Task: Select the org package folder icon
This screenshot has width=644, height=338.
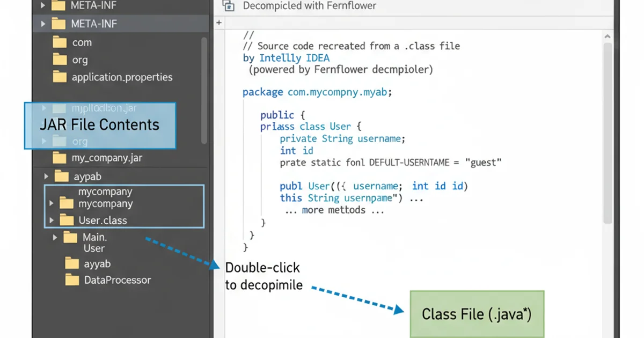Action: click(x=60, y=60)
